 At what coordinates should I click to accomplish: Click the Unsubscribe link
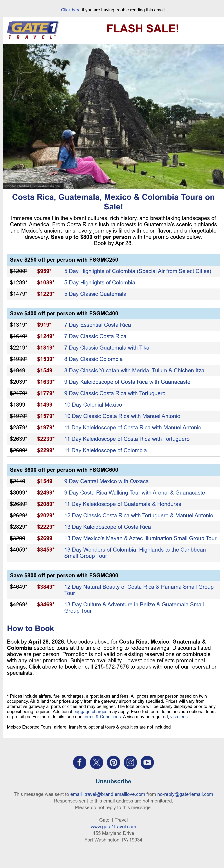113,781
